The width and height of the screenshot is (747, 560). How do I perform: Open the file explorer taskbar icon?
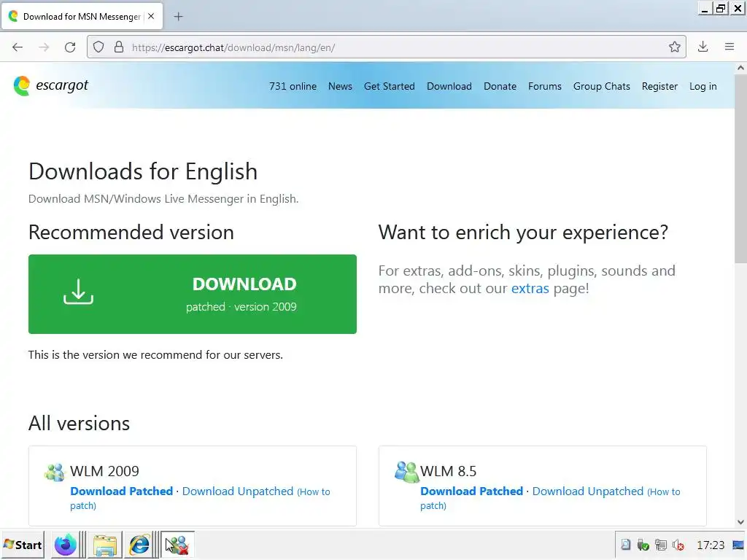tap(105, 545)
